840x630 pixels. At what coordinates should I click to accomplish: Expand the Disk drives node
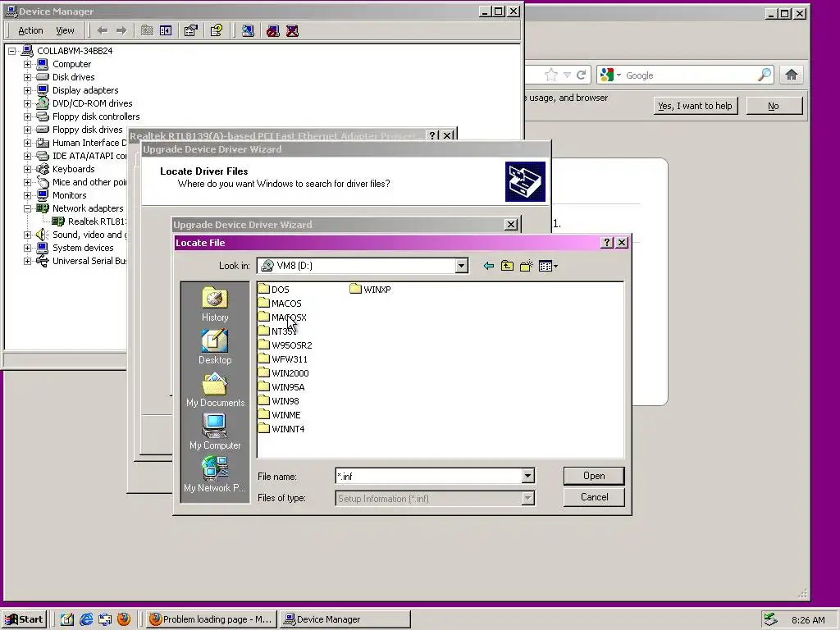[x=27, y=77]
